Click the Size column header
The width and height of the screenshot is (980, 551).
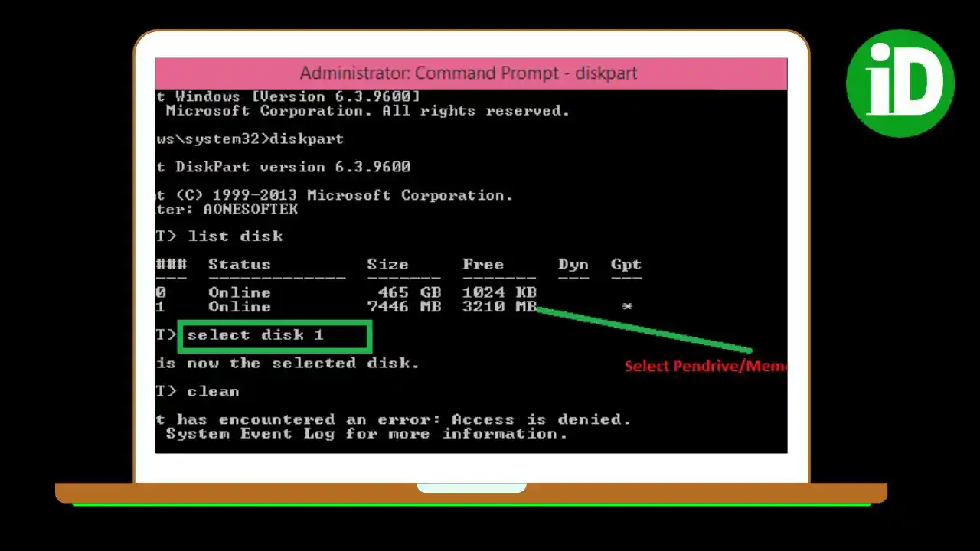point(387,265)
